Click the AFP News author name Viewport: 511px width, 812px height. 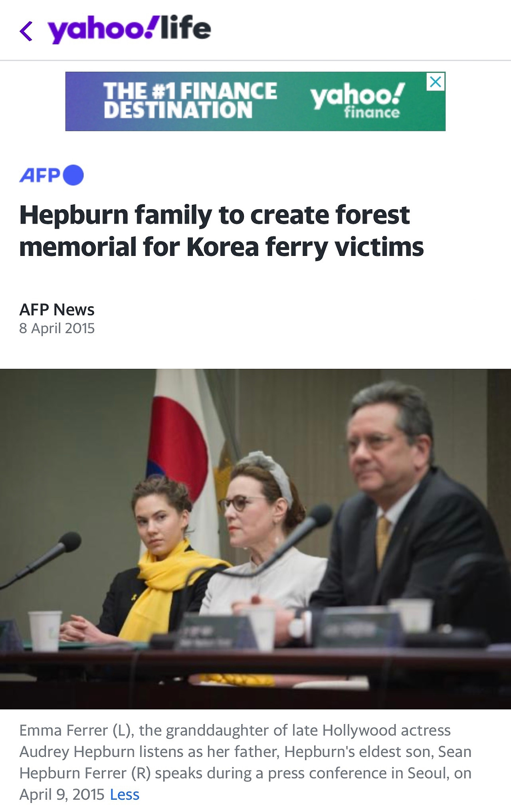(57, 309)
